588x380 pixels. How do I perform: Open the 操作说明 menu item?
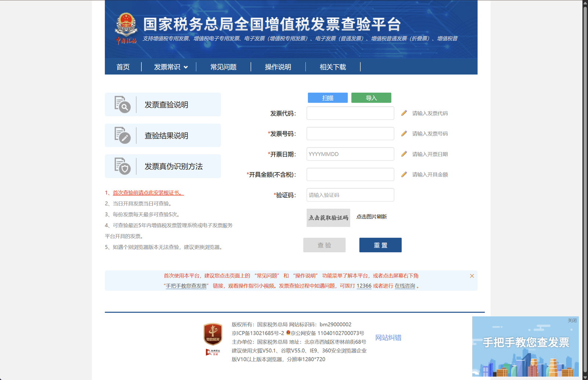[278, 67]
